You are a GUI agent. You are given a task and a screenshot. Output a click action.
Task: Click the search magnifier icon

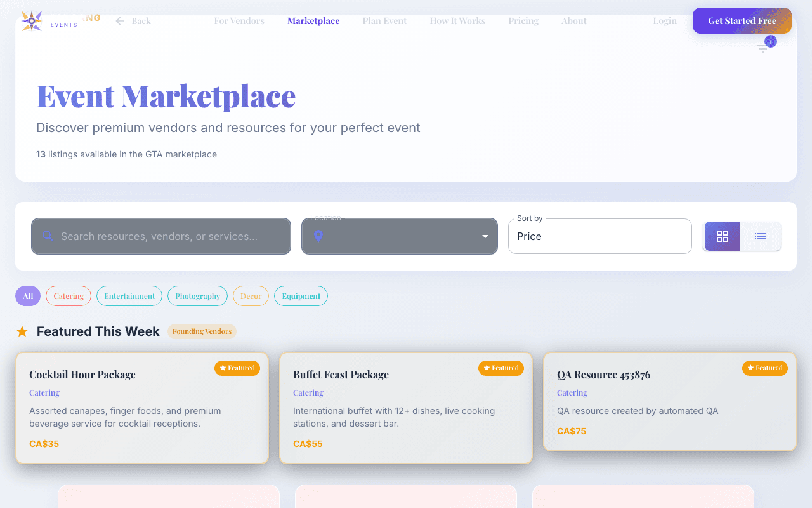[48, 236]
